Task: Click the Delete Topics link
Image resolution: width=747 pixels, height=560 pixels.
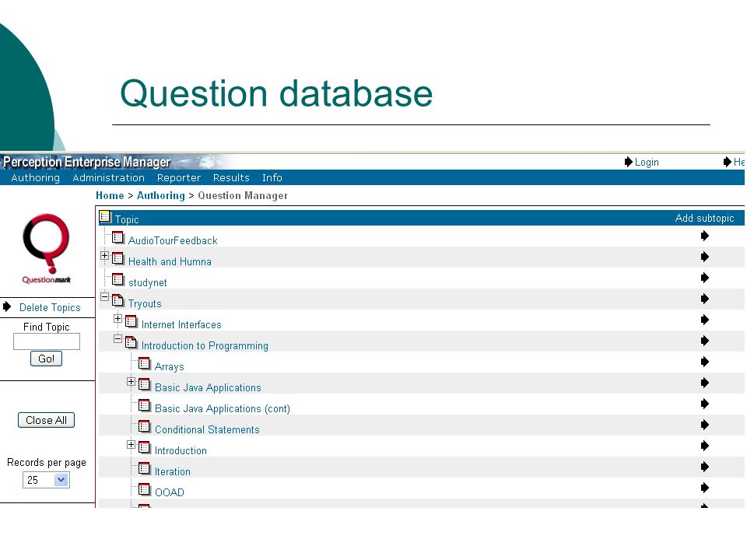Action: [x=50, y=308]
